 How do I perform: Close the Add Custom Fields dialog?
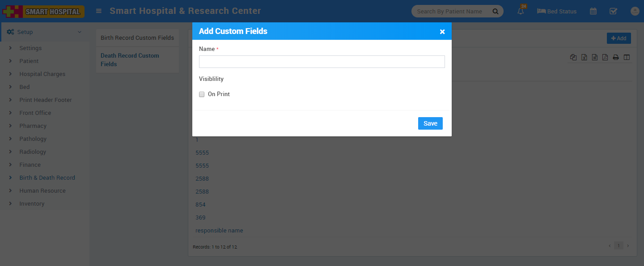[x=442, y=32]
